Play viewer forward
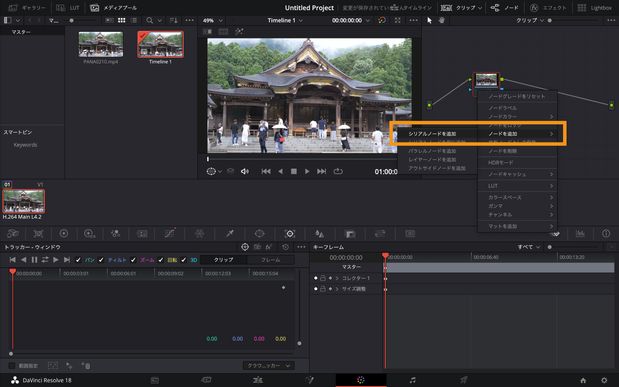 pyautogui.click(x=307, y=171)
